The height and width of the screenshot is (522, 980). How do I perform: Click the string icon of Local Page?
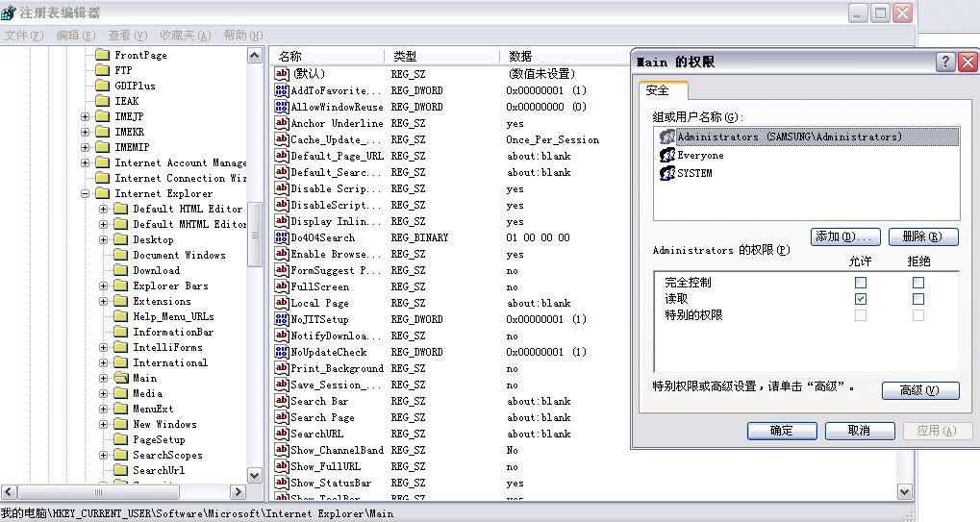[x=282, y=303]
